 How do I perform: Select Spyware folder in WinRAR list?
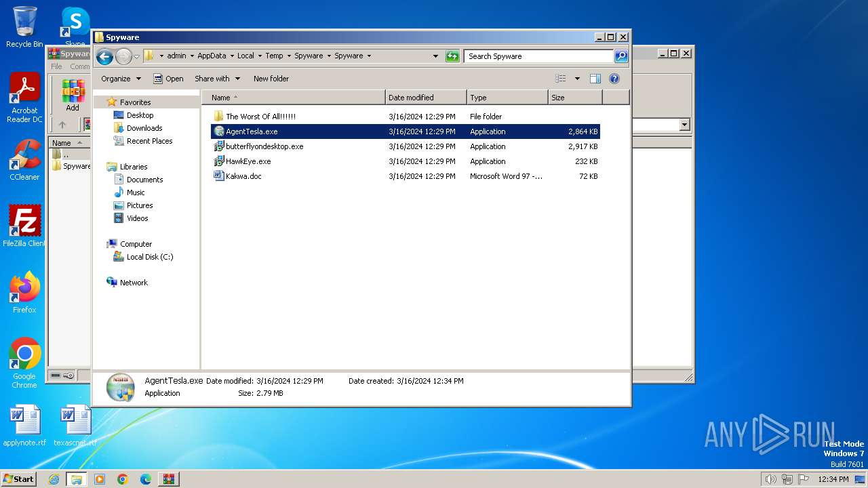[x=71, y=166]
